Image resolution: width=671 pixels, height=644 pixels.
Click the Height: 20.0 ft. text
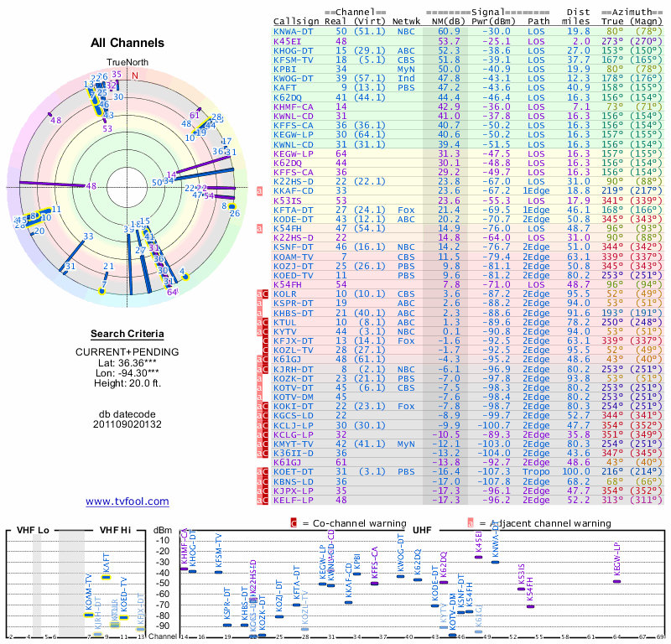click(x=127, y=383)
